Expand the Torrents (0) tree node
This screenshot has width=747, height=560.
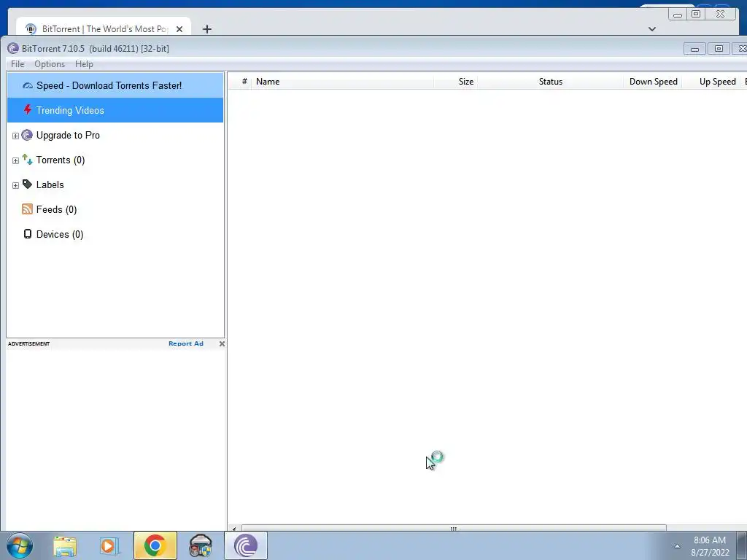(x=15, y=160)
